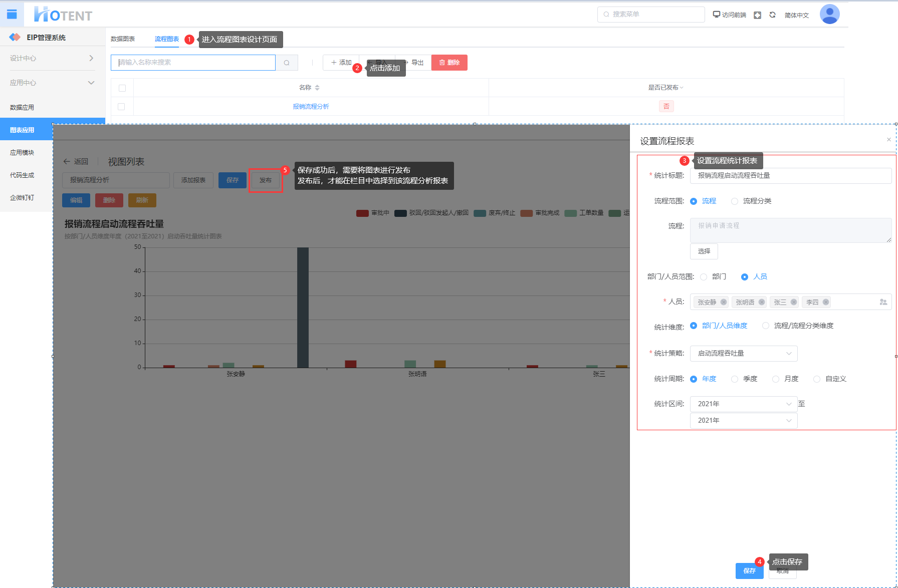
Task: Close the 设置流程报表 panel
Action: [x=889, y=140]
